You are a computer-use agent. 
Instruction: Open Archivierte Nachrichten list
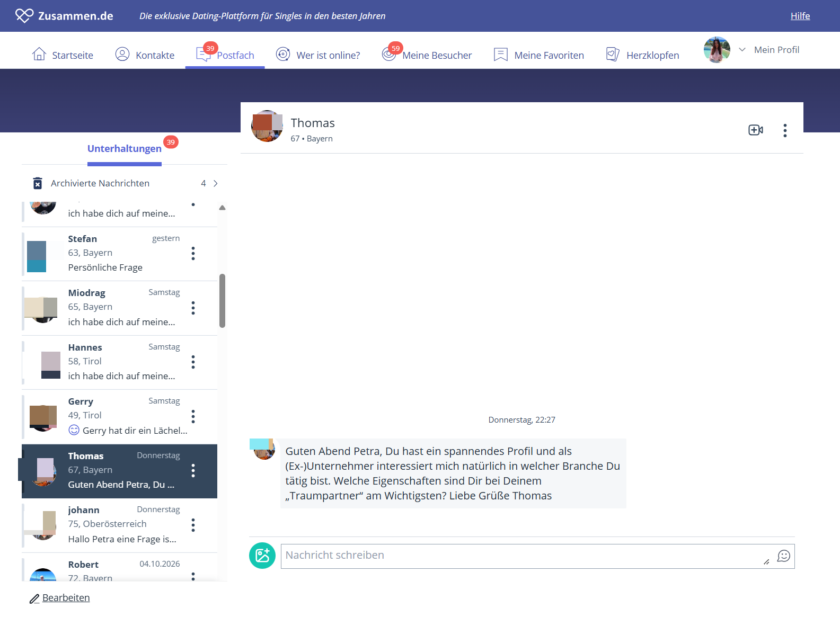tap(125, 183)
